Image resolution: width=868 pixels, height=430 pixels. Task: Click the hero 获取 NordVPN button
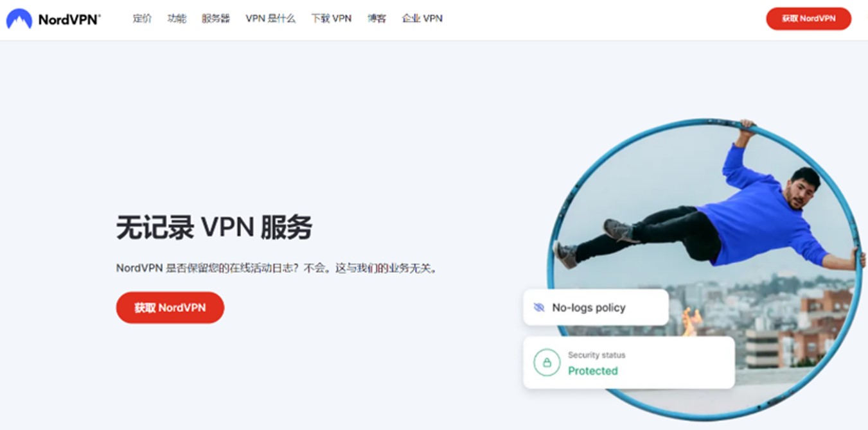point(170,307)
